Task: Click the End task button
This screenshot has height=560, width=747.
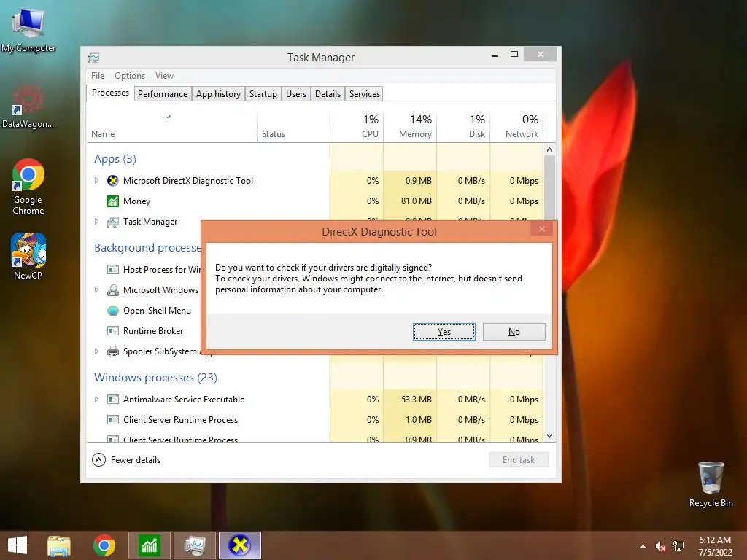Action: pos(519,460)
